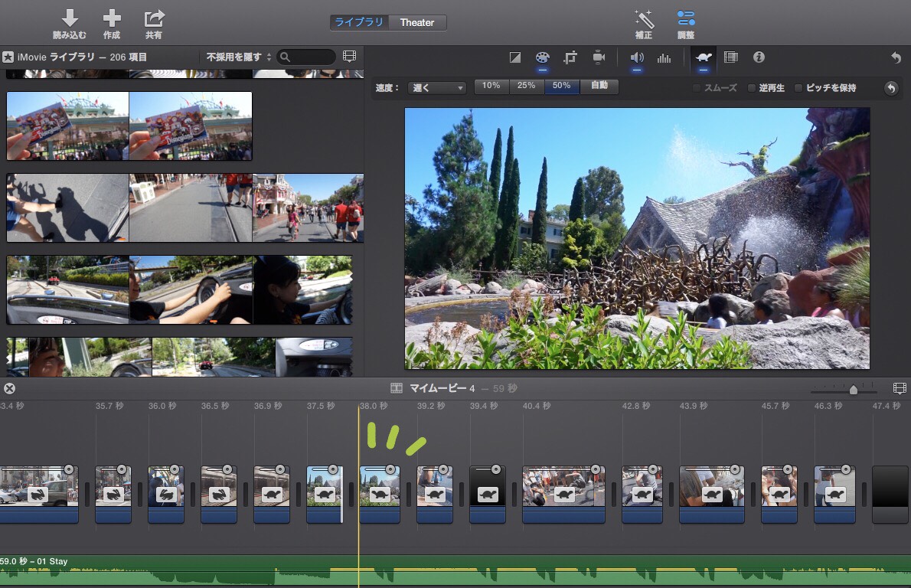Viewport: 911px width, 588px height.
Task: Click the 自動 speed button
Action: click(x=599, y=87)
